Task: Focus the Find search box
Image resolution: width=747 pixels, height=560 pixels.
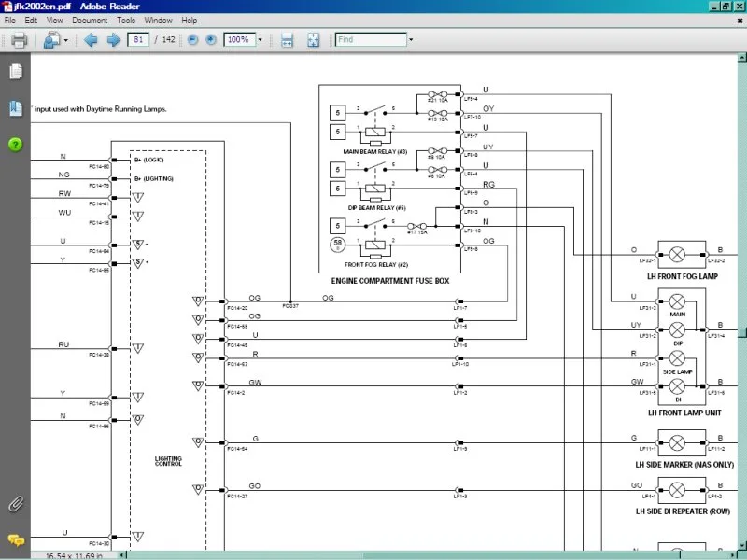Action: coord(371,39)
